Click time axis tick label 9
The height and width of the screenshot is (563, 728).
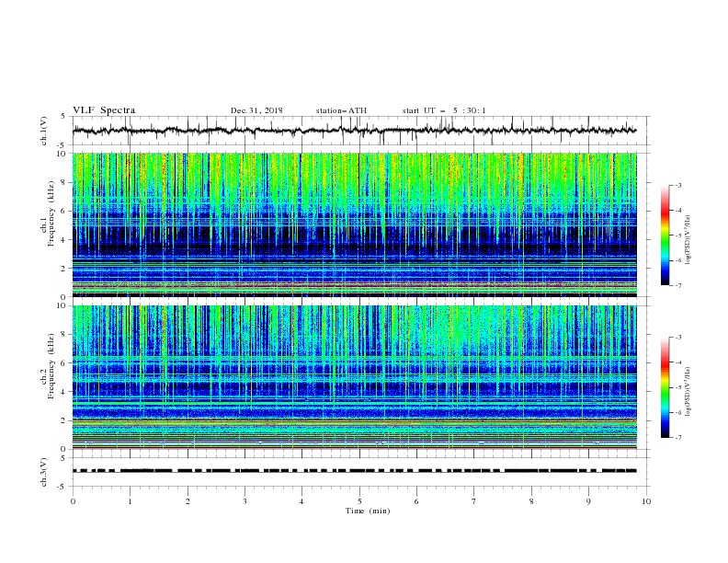(588, 501)
